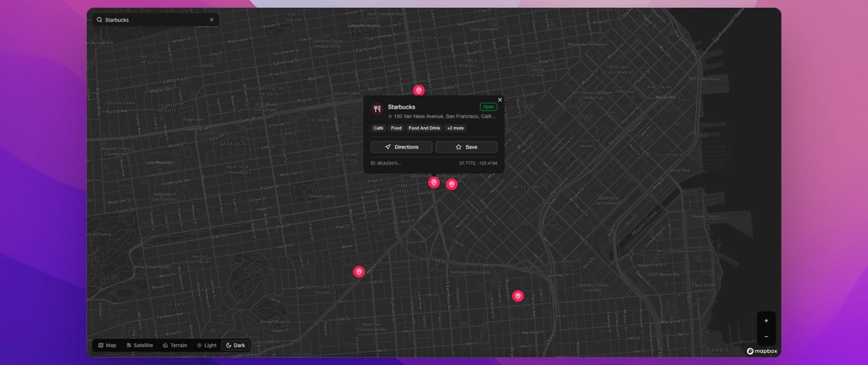Click the COLE VALLEY map label

175,304
